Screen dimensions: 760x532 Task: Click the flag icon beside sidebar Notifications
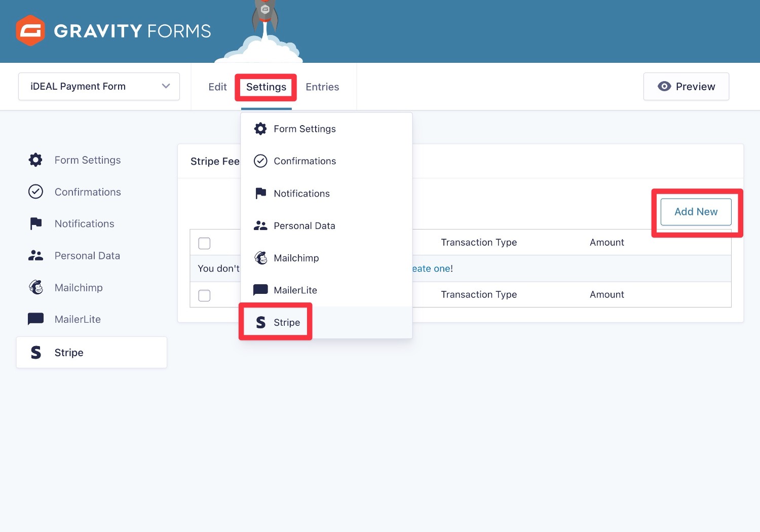click(x=35, y=223)
